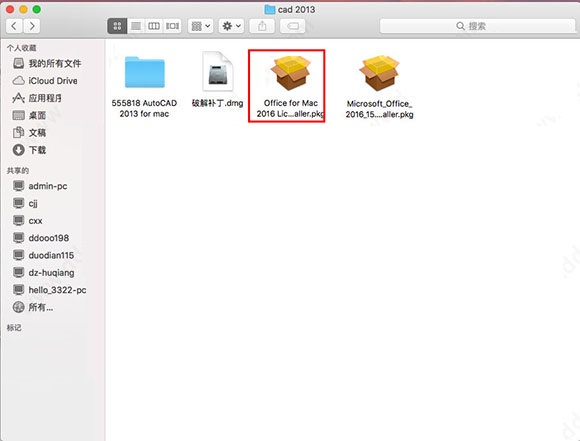Switch to Cover Flow view in toolbar
This screenshot has height=441, width=580.
coord(172,26)
